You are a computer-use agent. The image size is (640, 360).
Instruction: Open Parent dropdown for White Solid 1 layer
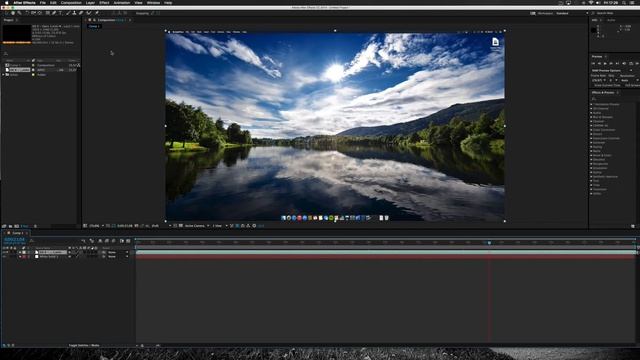(x=118, y=257)
